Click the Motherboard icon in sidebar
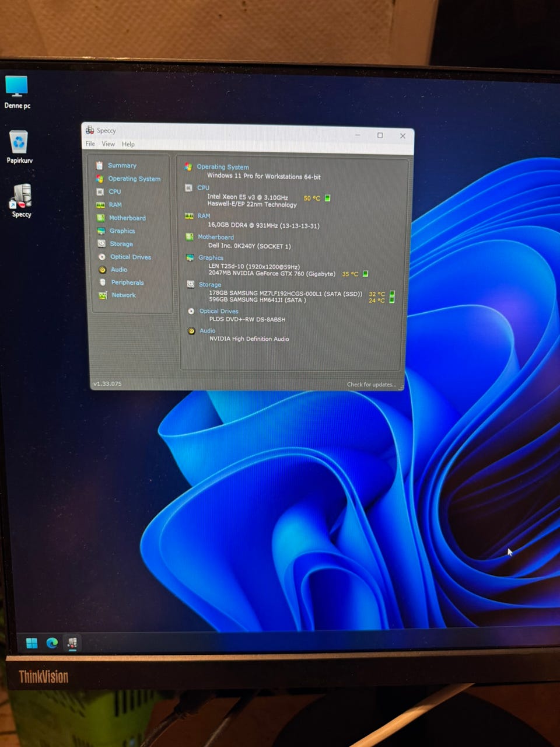560x747 pixels. 100,218
